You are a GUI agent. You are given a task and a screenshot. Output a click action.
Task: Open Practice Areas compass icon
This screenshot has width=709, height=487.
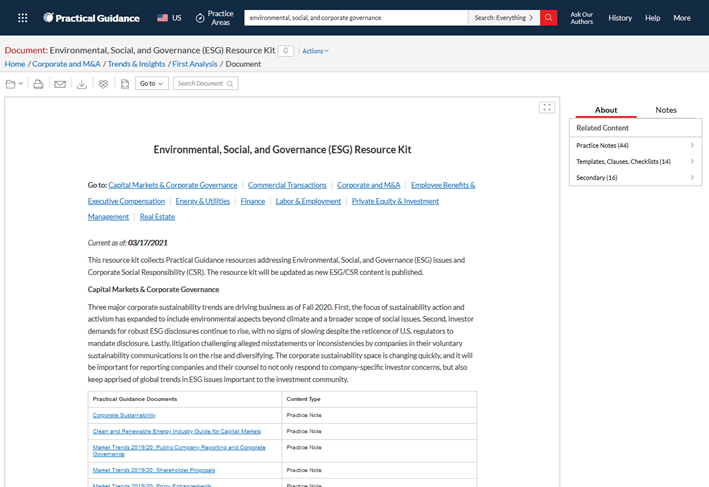200,18
